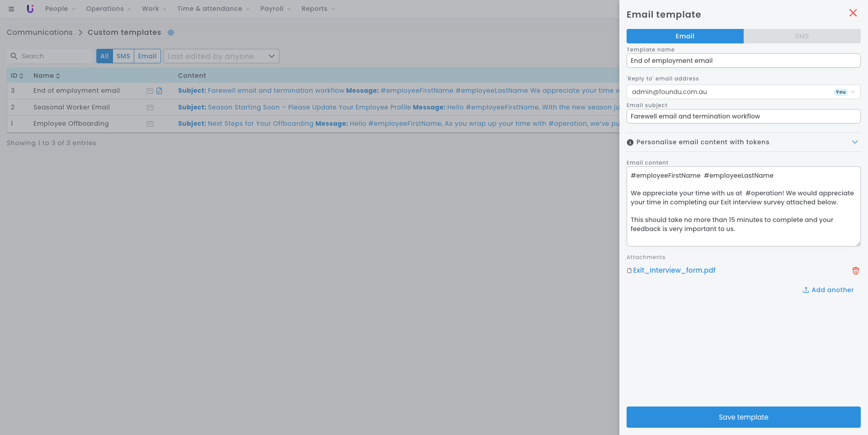Sort table by Name column
This screenshot has width=868, height=435.
(47, 76)
